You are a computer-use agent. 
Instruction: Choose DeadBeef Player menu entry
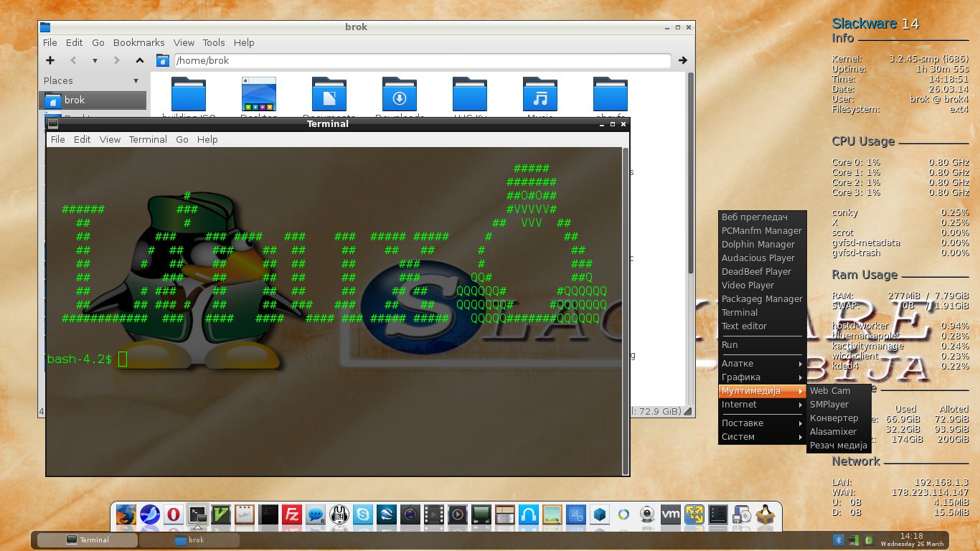[763, 272]
